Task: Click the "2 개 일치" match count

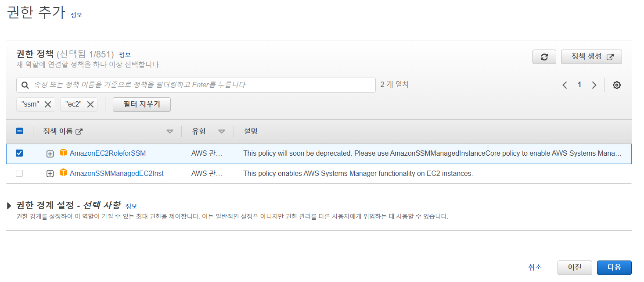Action: pyautogui.click(x=394, y=84)
